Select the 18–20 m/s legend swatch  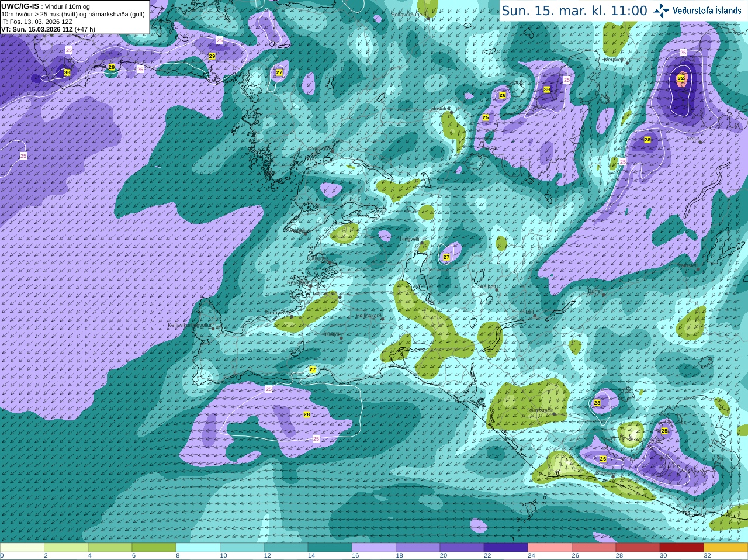(x=418, y=547)
